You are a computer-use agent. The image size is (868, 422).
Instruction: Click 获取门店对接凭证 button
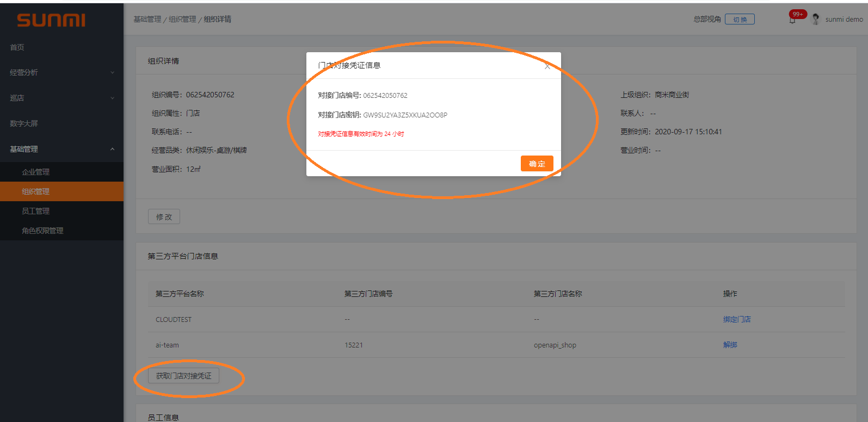click(x=183, y=376)
